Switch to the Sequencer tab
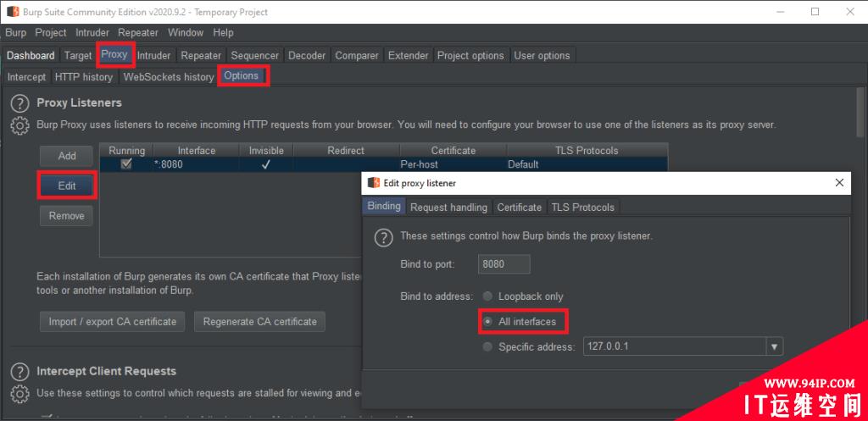This screenshot has height=421, width=868. (x=254, y=55)
